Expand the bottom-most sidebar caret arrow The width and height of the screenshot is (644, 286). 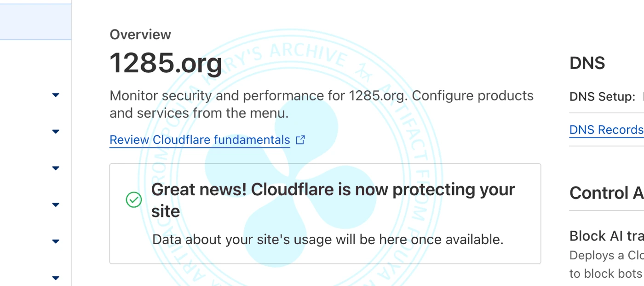coord(56,278)
